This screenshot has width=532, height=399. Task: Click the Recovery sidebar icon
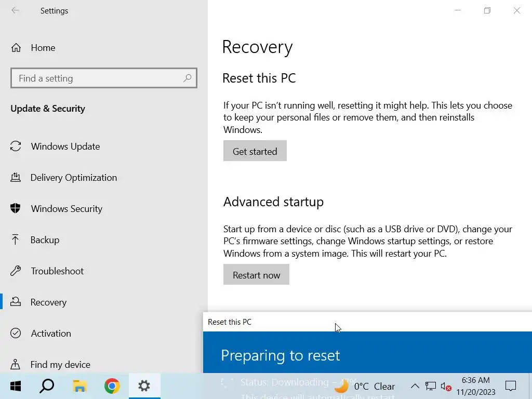(x=16, y=302)
